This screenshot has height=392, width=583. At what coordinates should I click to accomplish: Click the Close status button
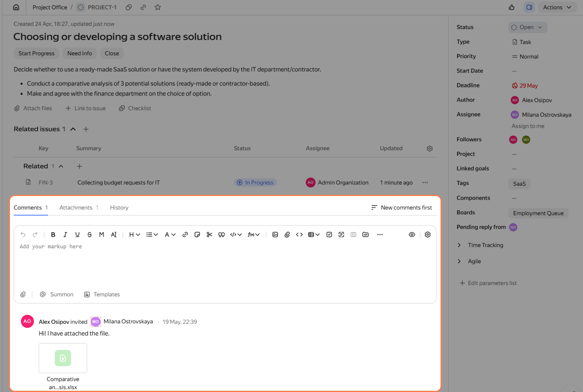pos(112,53)
